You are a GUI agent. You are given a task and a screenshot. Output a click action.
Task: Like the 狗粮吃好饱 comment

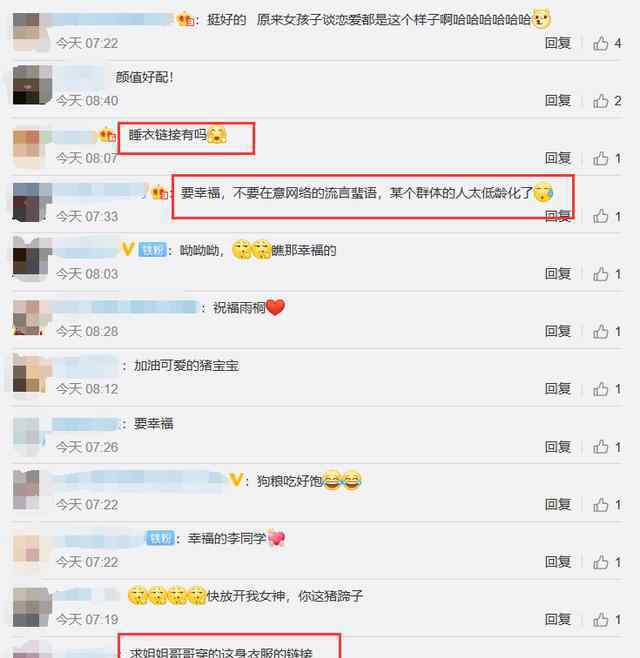pos(601,505)
